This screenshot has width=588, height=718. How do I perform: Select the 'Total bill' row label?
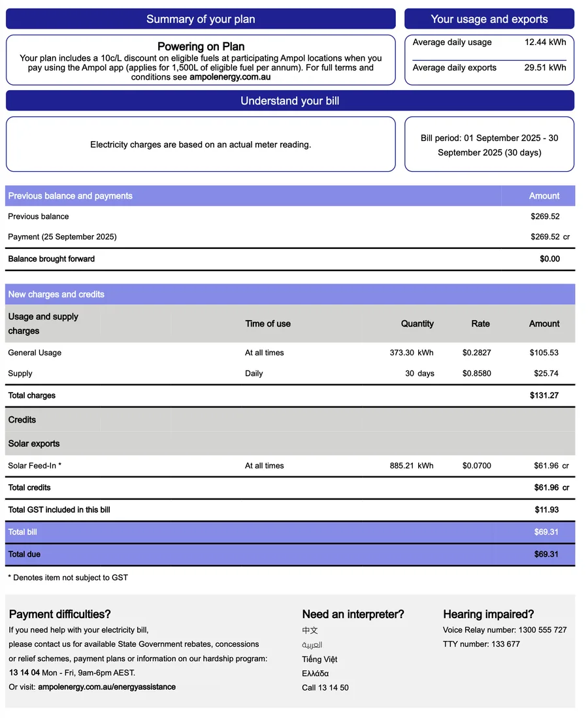point(22,532)
